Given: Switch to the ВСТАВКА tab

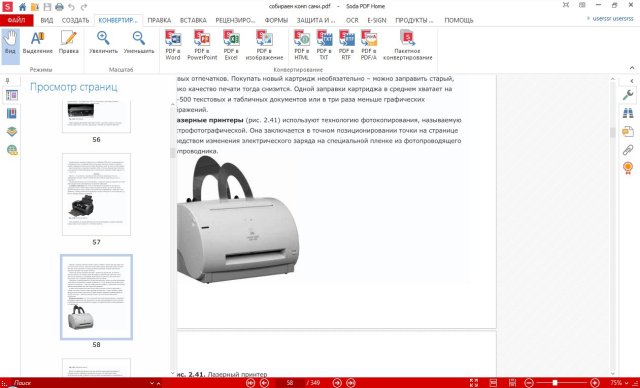Looking at the screenshot, I should pyautogui.click(x=193, y=20).
